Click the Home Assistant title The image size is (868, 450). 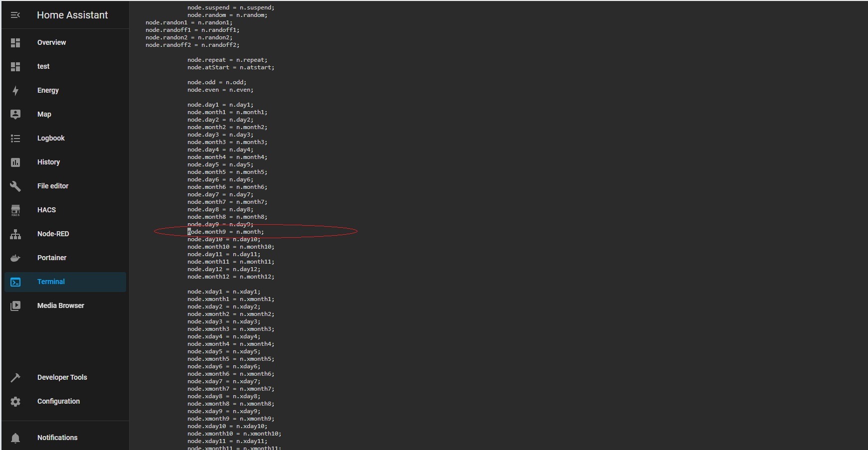click(x=72, y=15)
